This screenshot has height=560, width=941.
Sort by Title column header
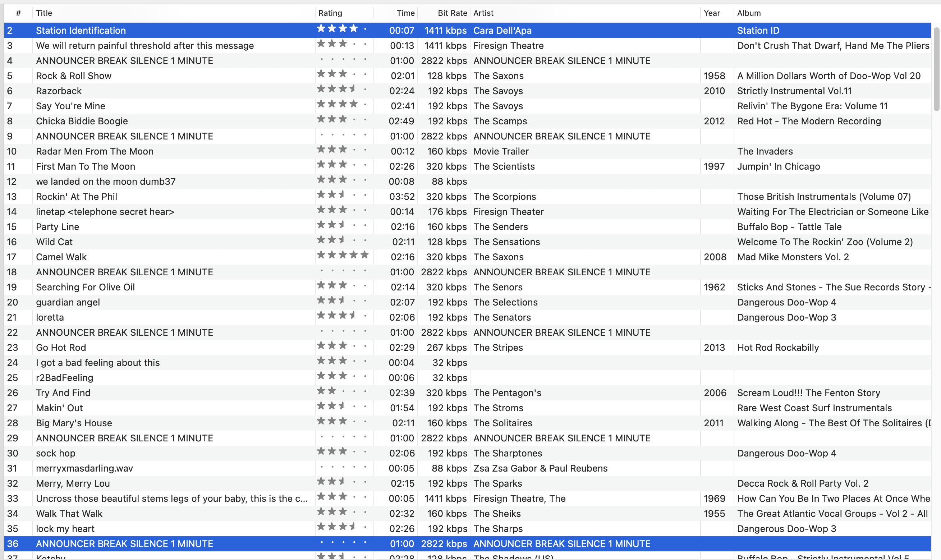tap(44, 13)
